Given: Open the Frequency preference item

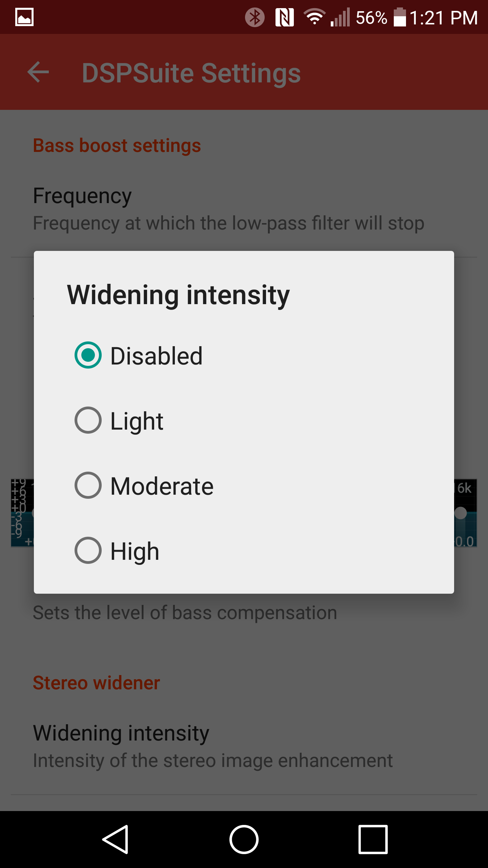Looking at the screenshot, I should (244, 209).
